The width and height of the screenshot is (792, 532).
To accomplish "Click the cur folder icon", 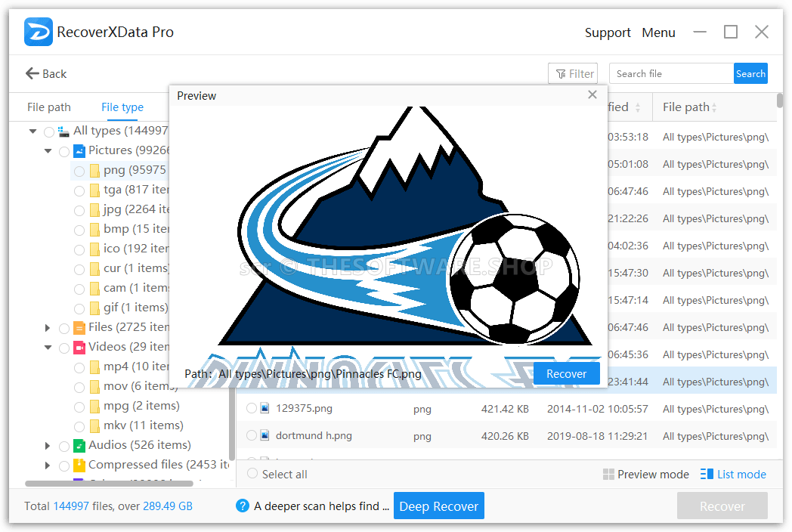I will [x=94, y=269].
